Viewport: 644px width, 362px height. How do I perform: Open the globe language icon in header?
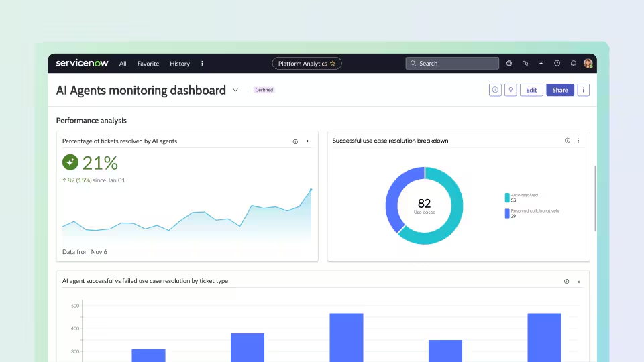(x=509, y=63)
